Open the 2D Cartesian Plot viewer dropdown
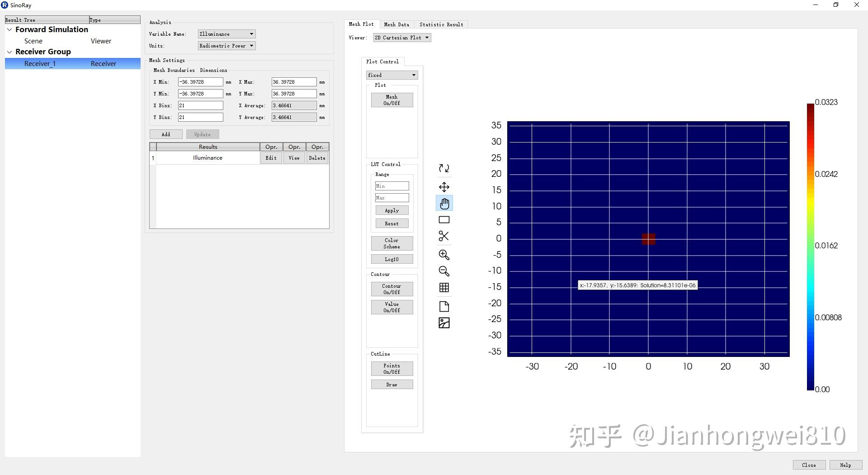868x475 pixels. (x=401, y=38)
